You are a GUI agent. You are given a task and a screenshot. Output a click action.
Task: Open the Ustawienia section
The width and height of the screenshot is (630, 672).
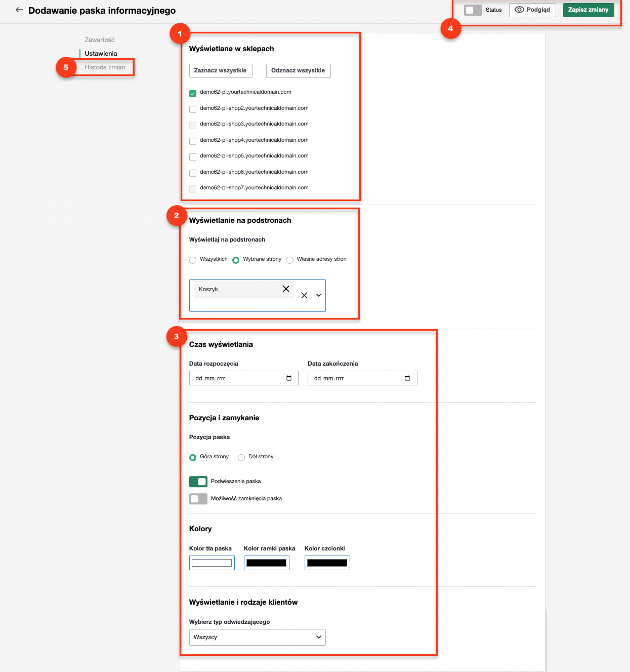coord(101,53)
